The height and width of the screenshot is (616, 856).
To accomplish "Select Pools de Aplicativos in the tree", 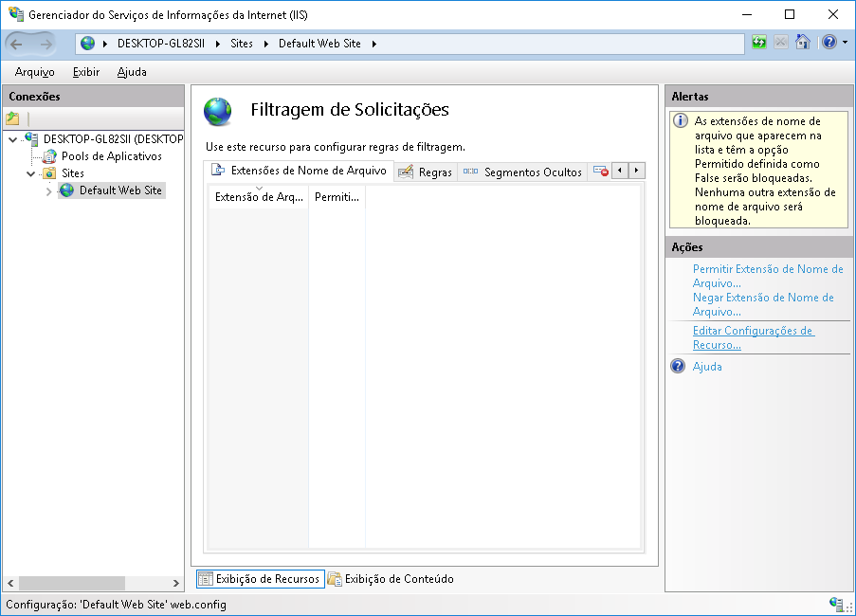I will pyautogui.click(x=111, y=156).
